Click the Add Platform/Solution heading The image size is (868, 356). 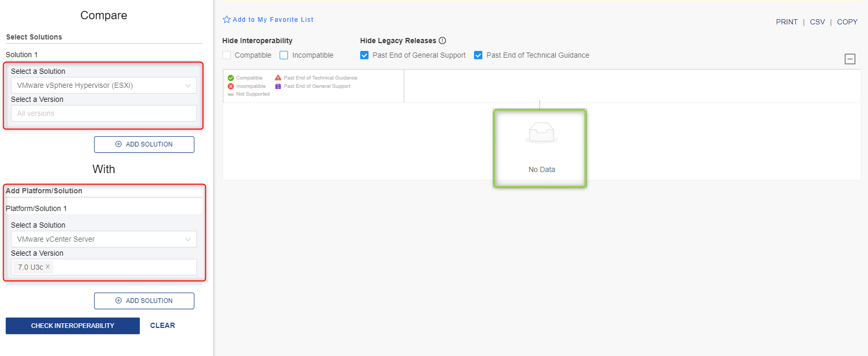pyautogui.click(x=44, y=191)
